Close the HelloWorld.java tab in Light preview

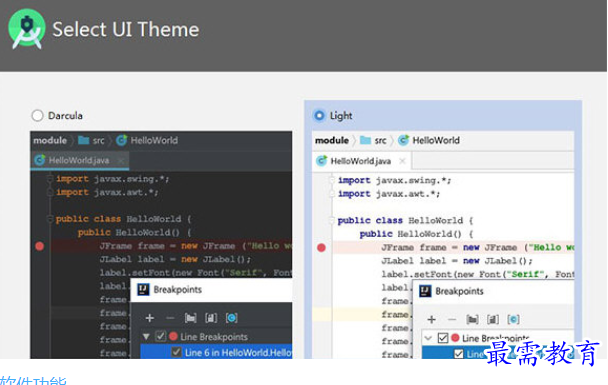pos(402,161)
